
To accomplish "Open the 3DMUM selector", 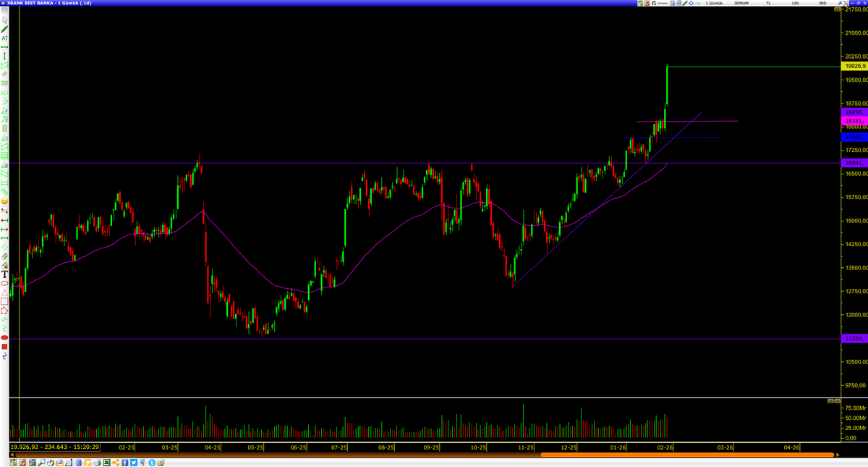I will coord(741,4).
